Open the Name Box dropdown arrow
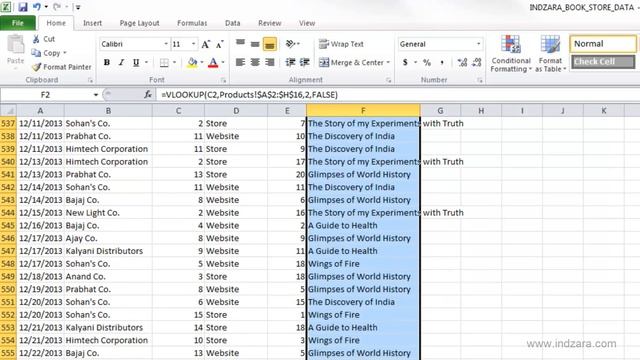640x360 pixels. (96, 95)
